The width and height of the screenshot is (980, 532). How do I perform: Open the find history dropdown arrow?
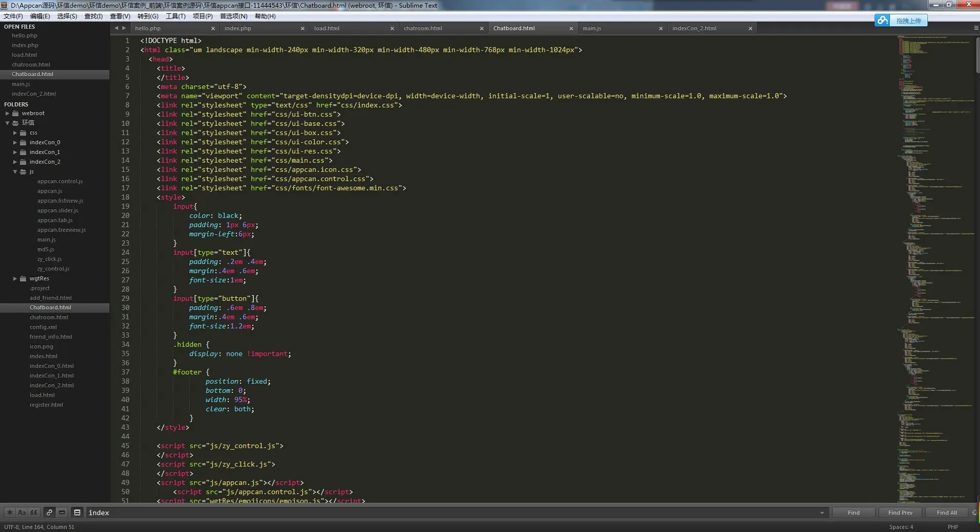822,513
